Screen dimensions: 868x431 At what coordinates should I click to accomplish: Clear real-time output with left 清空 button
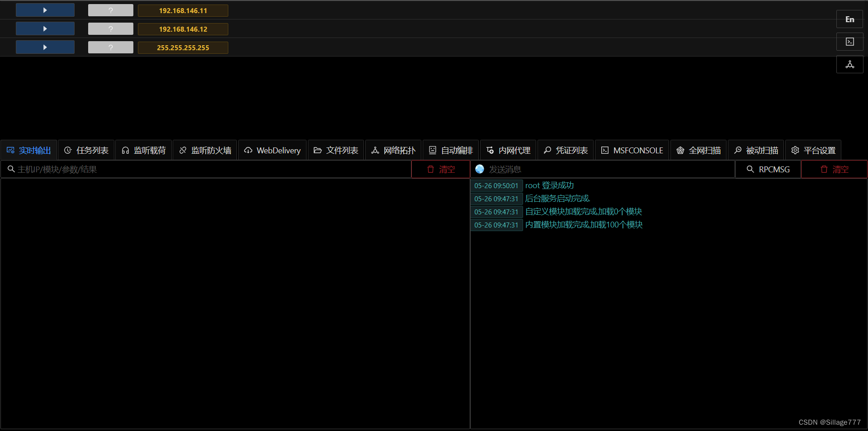pos(441,169)
